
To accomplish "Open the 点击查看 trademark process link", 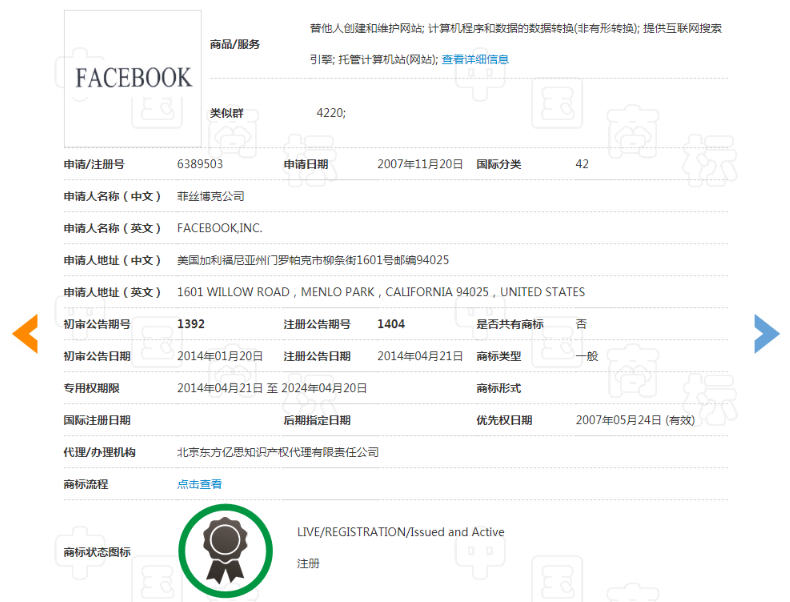I will coord(200,484).
